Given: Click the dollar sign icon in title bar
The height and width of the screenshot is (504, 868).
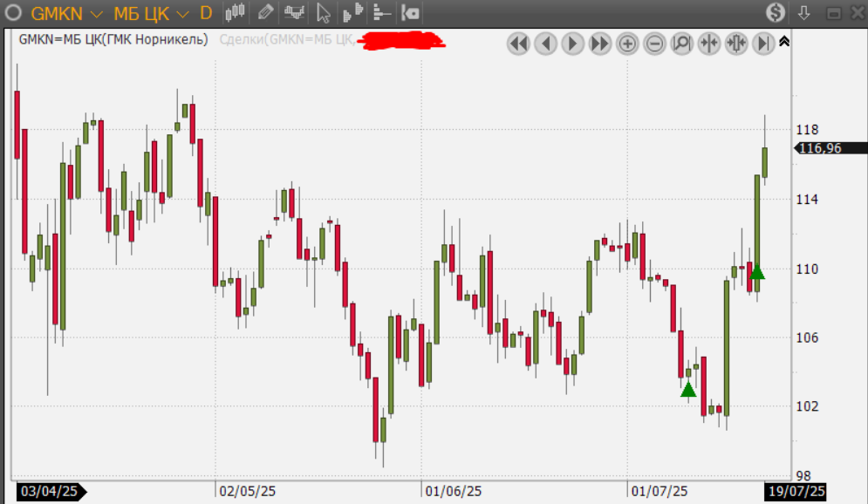Looking at the screenshot, I should (x=776, y=13).
